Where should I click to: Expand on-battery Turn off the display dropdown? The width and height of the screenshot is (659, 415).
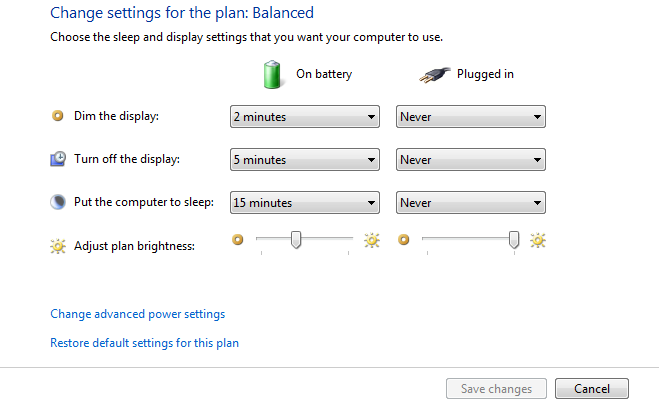[x=304, y=160]
